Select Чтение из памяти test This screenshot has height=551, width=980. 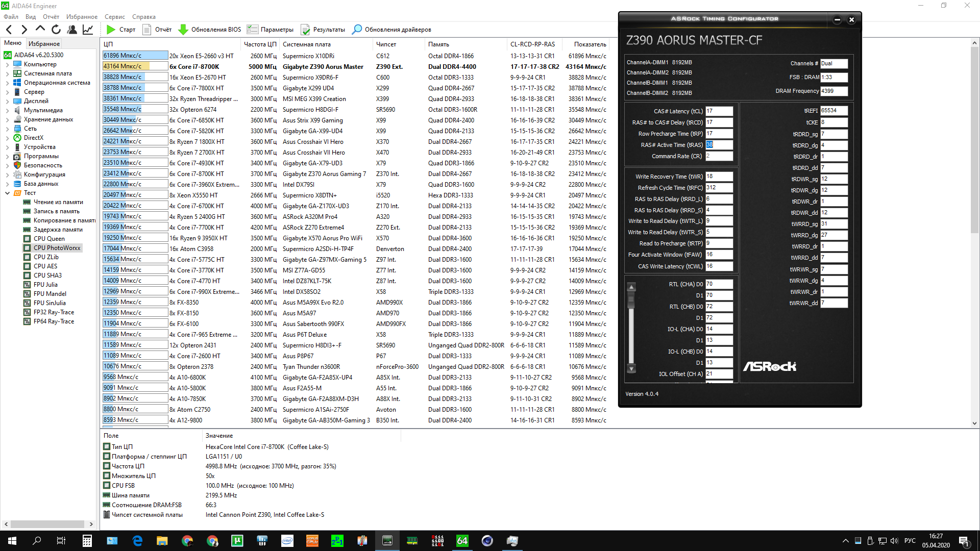[58, 202]
